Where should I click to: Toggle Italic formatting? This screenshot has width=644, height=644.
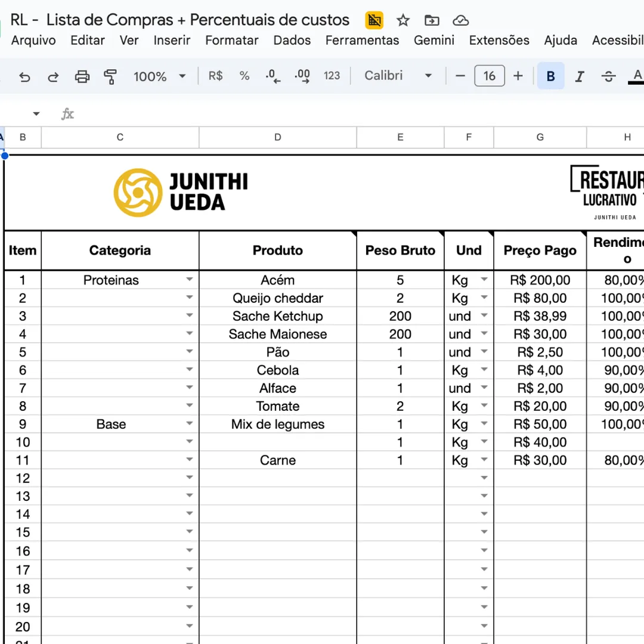click(x=580, y=76)
